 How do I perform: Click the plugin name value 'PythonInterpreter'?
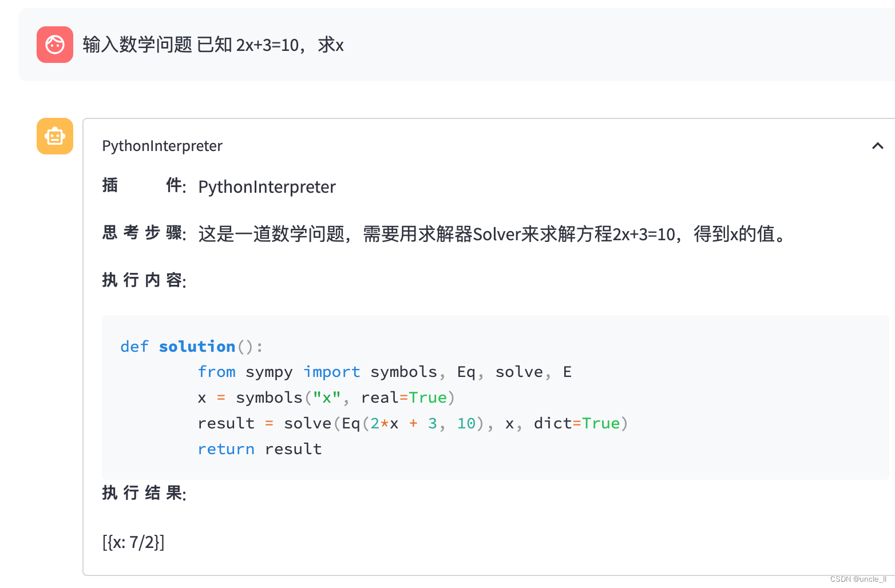pyautogui.click(x=267, y=187)
